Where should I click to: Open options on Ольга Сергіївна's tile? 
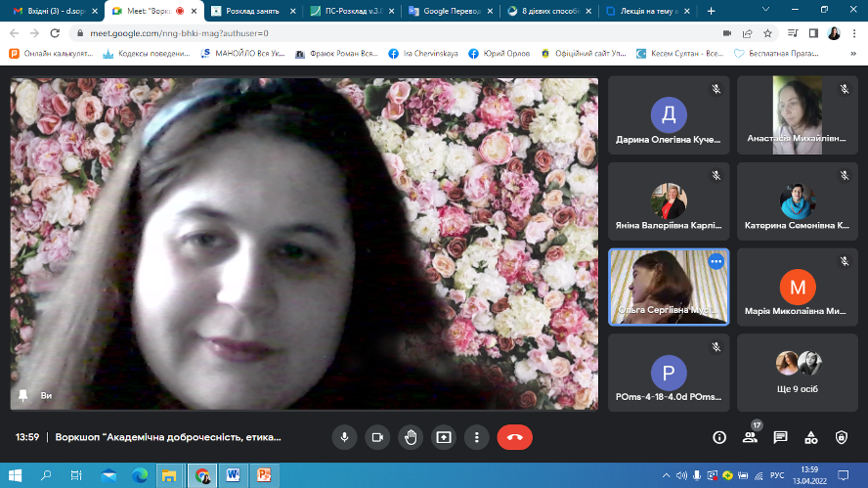(x=716, y=262)
